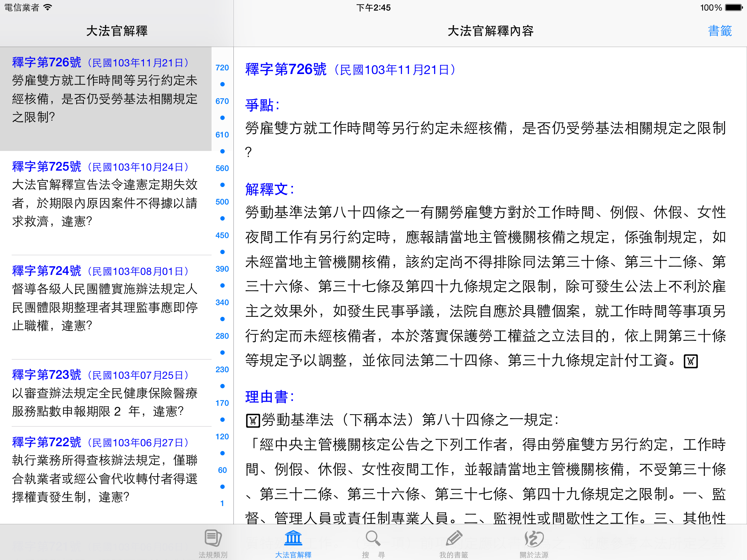Image resolution: width=747 pixels, height=560 pixels.
Task: Click W marker icon before 勞動基準法
Action: point(252,420)
